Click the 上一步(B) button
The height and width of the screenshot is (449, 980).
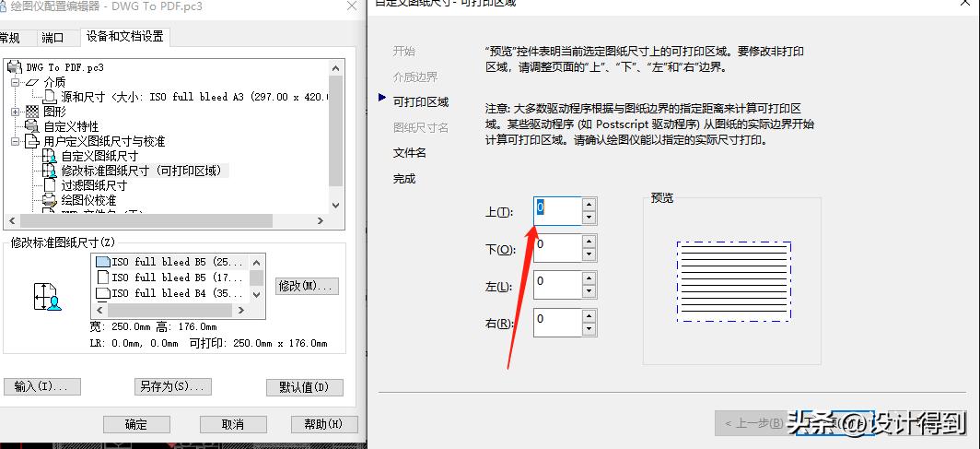coord(753,423)
